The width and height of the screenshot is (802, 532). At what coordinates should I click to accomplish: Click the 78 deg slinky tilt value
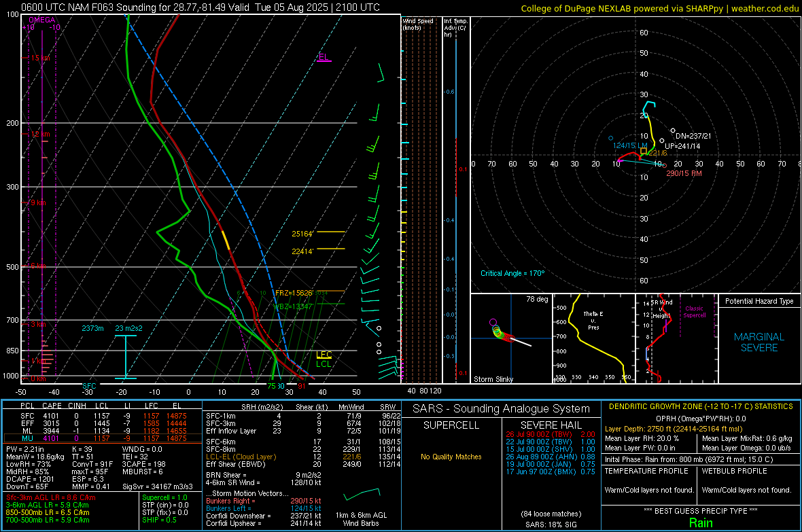pyautogui.click(x=537, y=299)
